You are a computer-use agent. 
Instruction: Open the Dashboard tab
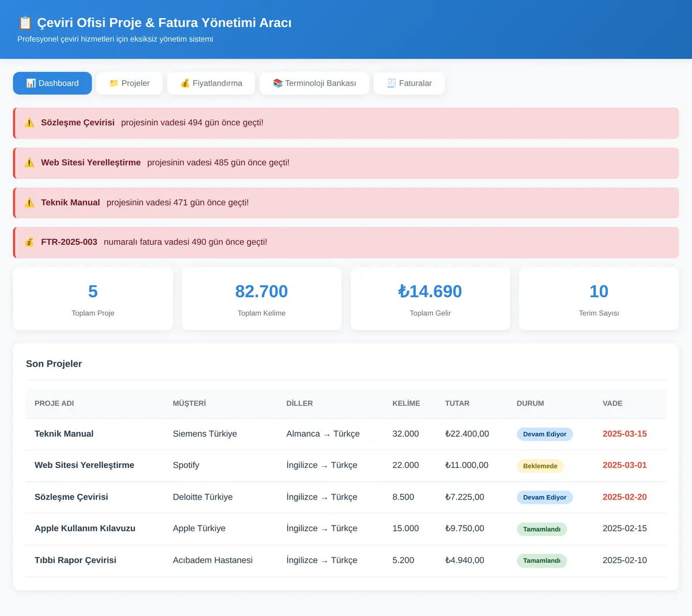click(52, 83)
